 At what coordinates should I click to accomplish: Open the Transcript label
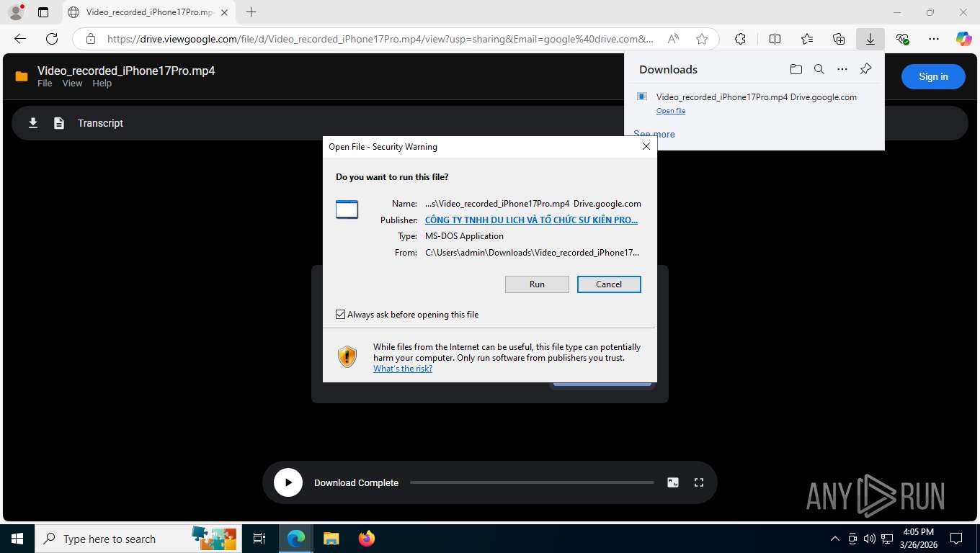pos(100,123)
